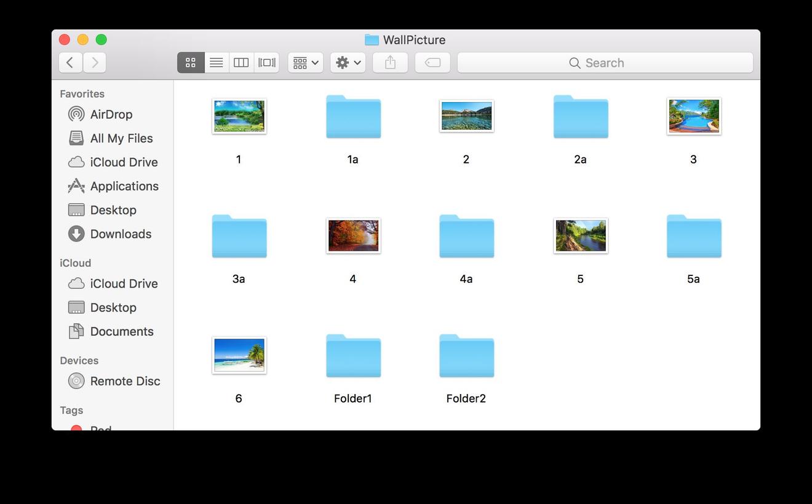
Task: Select the Desktop item under iCloud
Action: coord(114,307)
